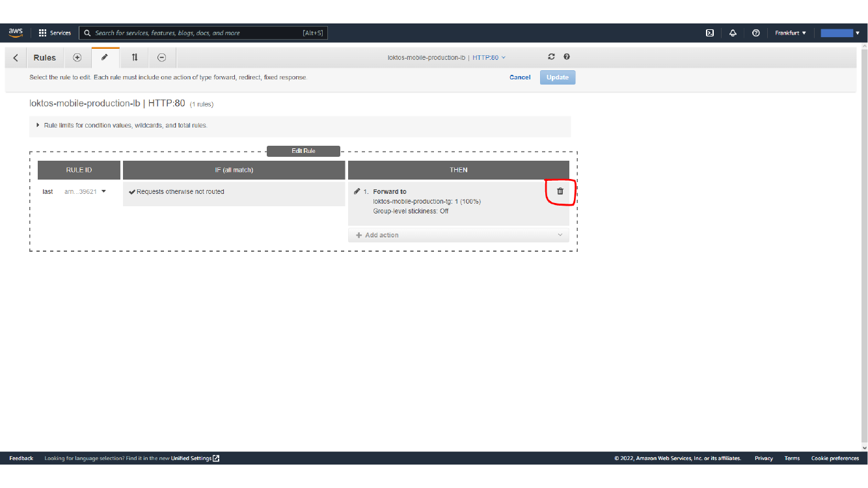Open the AWS home logo
Screen dimensions: 868x488
click(x=16, y=33)
